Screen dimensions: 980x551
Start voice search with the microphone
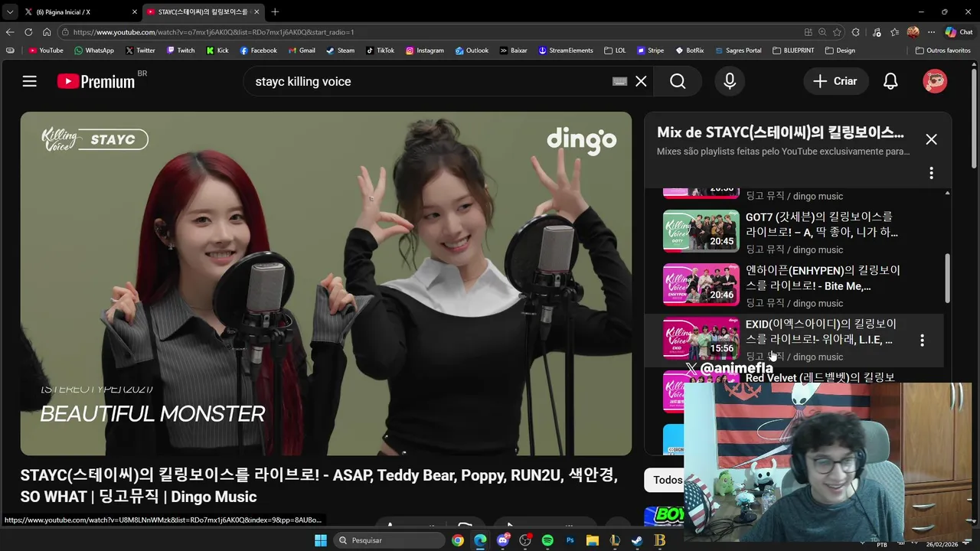[x=730, y=81]
